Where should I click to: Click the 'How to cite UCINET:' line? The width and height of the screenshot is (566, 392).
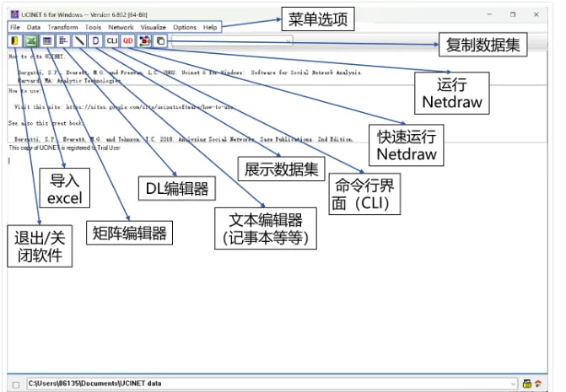(37, 56)
